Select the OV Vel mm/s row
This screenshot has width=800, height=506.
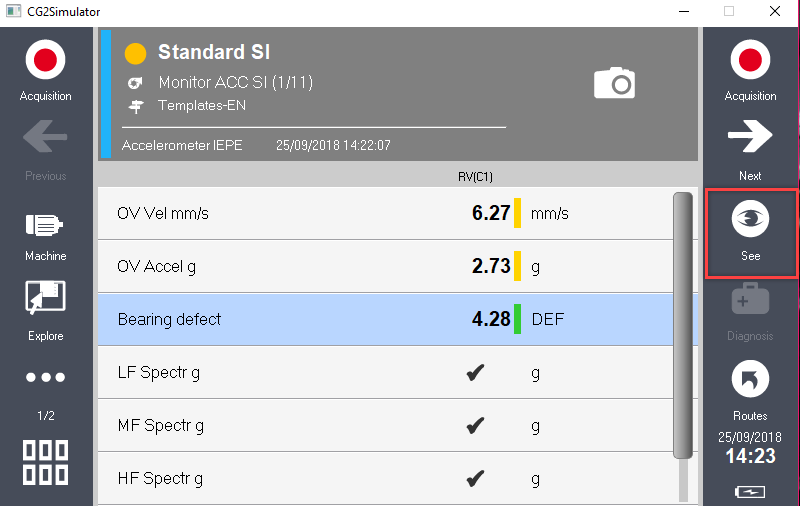(386, 213)
